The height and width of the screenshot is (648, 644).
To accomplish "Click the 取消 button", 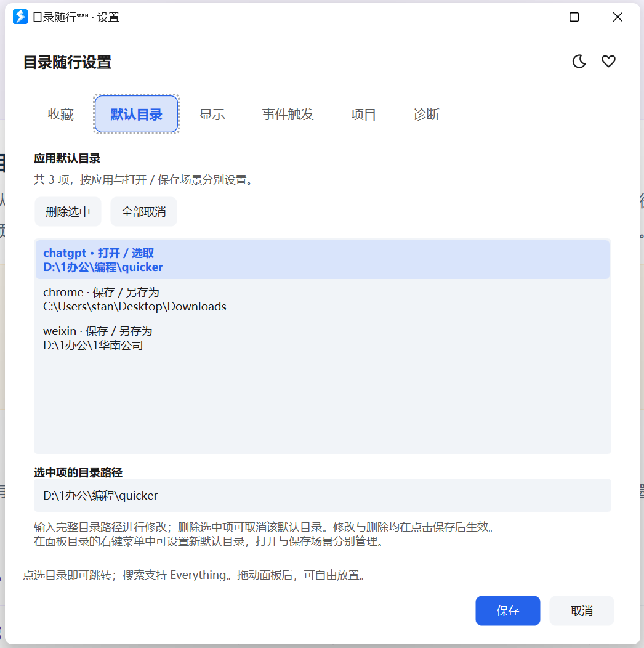I will (x=582, y=610).
